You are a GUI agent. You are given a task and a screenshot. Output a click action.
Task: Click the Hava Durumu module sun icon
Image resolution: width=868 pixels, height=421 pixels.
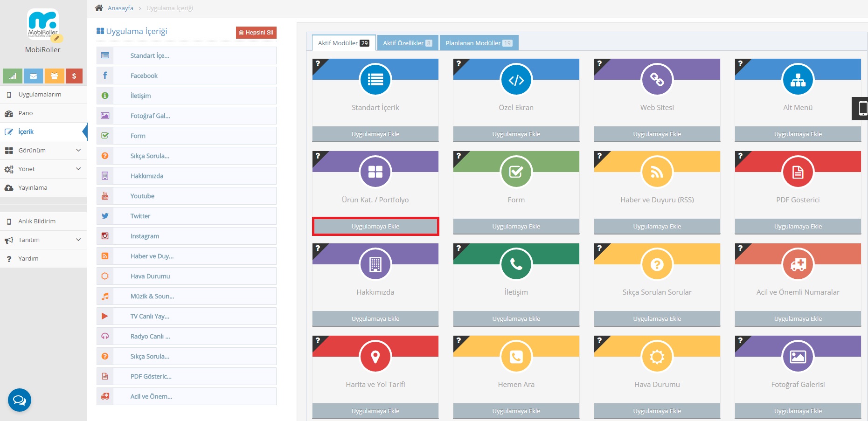coord(657,357)
